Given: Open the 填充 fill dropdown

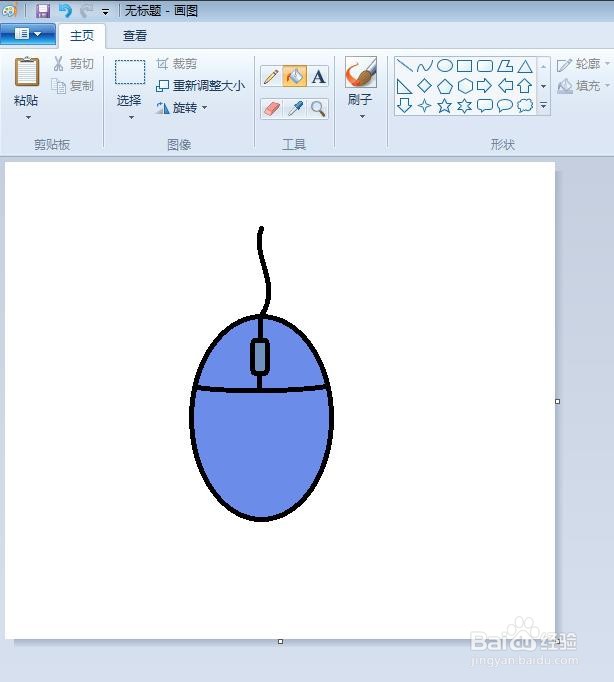Looking at the screenshot, I should click(583, 86).
